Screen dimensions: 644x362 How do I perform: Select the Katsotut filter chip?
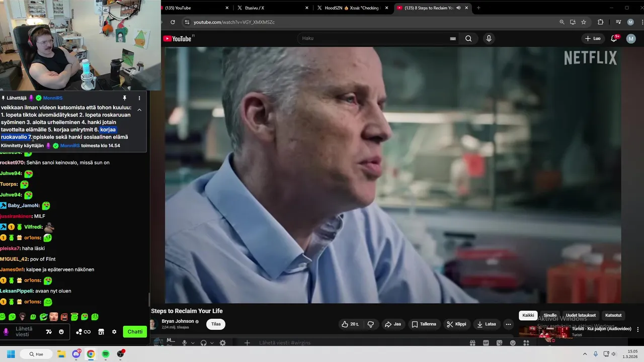(x=613, y=315)
